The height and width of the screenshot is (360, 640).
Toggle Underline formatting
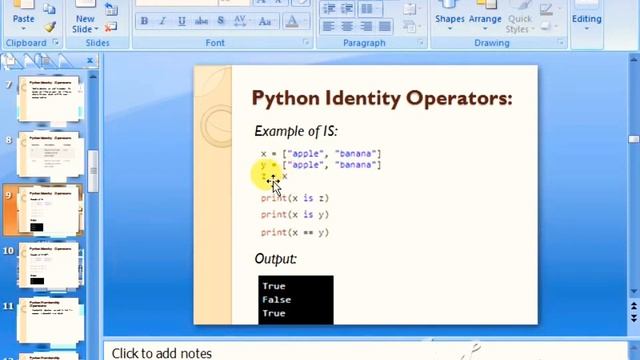click(x=182, y=21)
